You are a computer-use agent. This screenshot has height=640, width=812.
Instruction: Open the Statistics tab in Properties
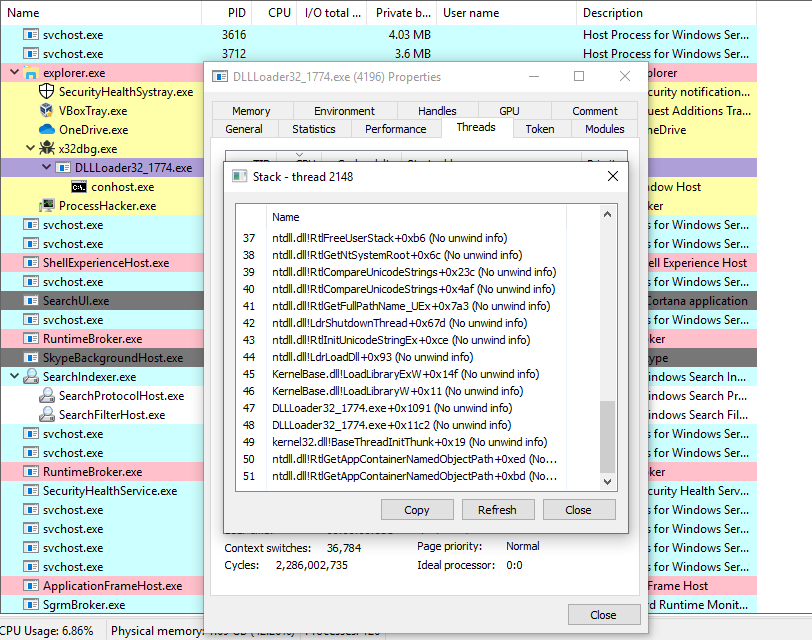[x=313, y=129]
